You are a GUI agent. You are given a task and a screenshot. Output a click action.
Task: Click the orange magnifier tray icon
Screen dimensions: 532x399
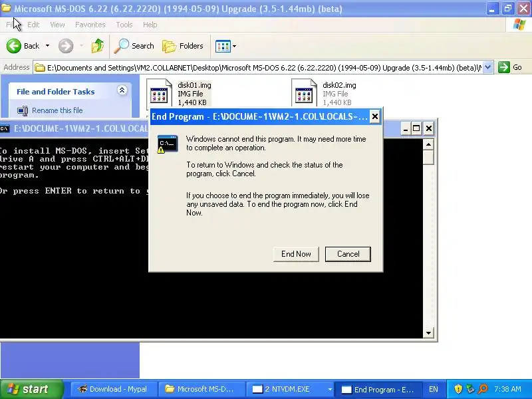point(483,389)
